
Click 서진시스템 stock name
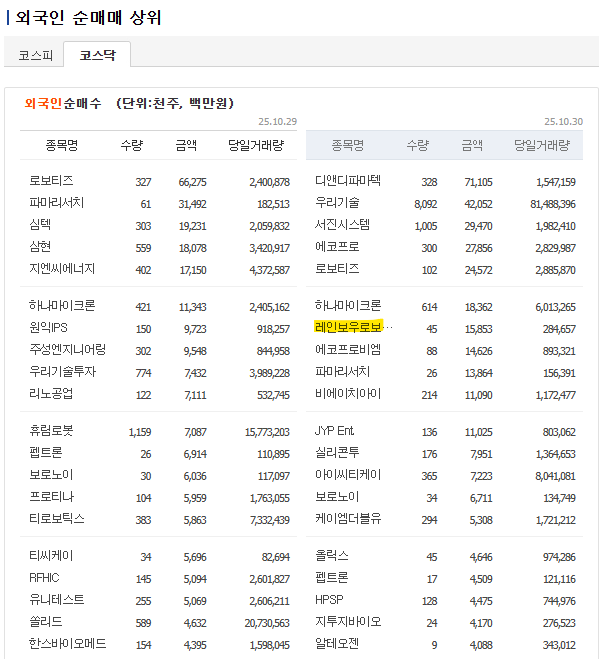pyautogui.click(x=342, y=224)
